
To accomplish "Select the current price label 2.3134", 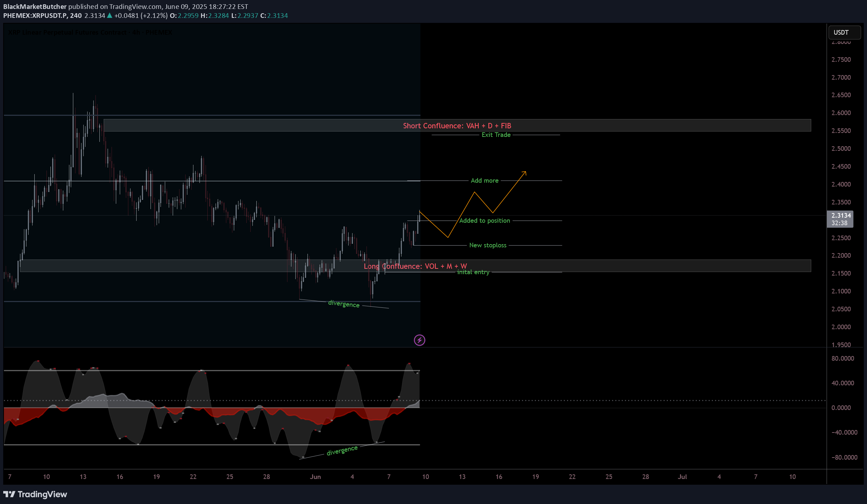I will click(841, 215).
